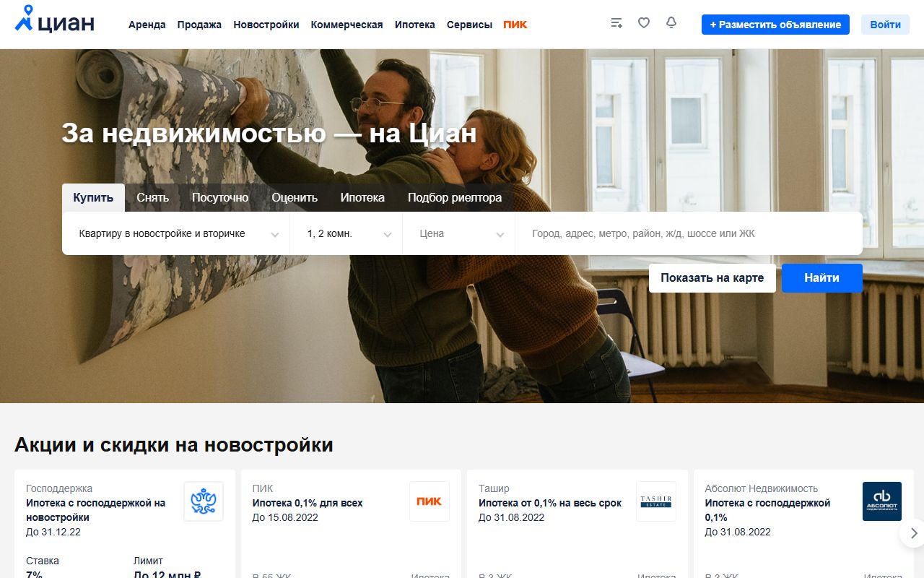Select the Подбор риелтора tab

(455, 198)
